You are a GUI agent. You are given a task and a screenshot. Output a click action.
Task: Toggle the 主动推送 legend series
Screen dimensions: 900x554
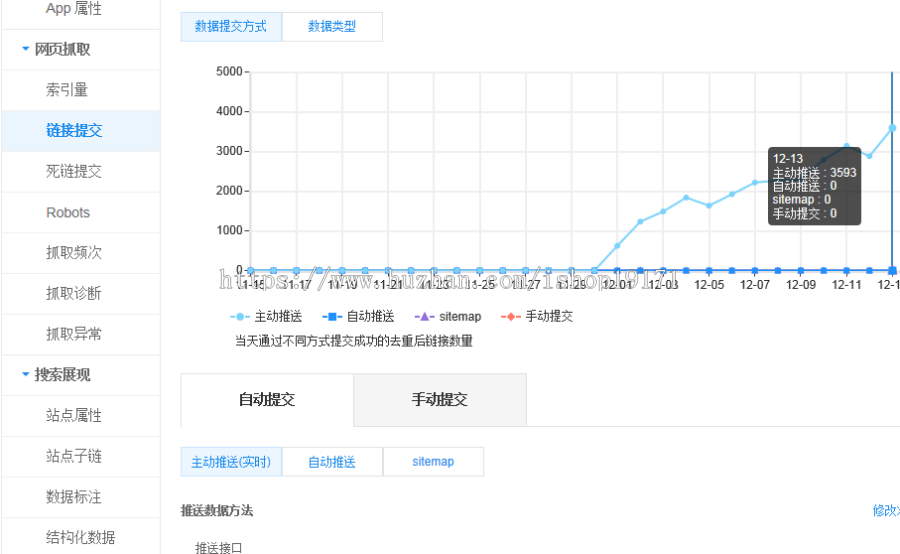click(266, 316)
